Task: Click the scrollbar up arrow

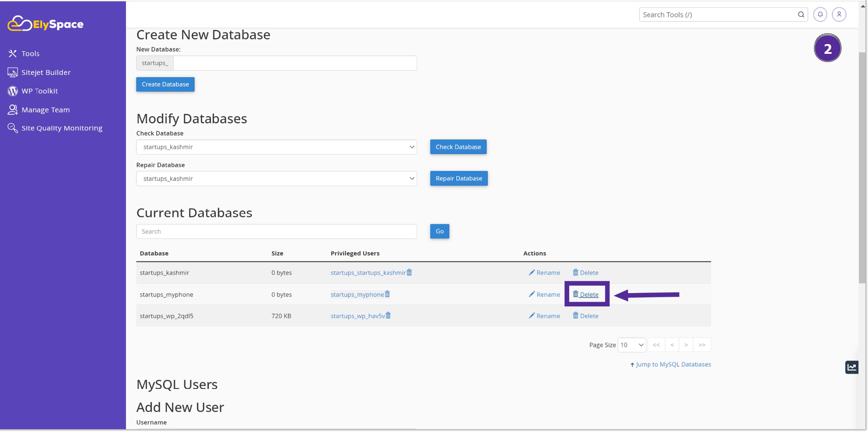Action: click(863, 6)
